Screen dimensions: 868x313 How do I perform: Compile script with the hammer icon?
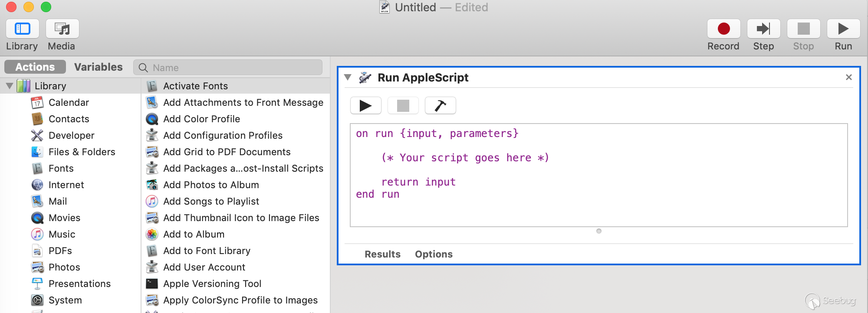point(440,106)
